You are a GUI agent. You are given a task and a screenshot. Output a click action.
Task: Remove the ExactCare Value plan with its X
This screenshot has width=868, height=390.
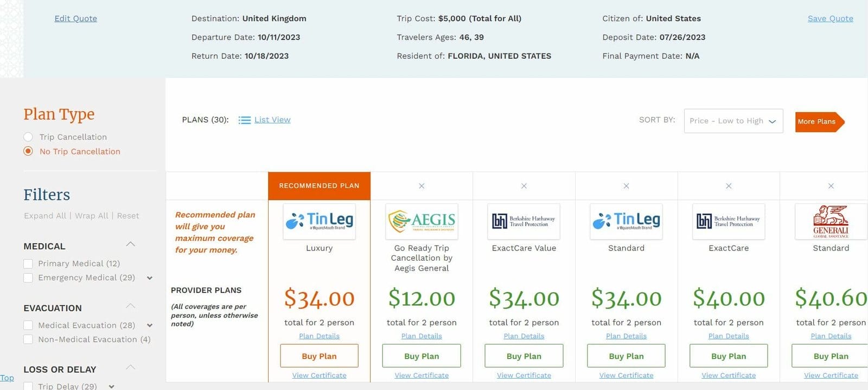pos(524,186)
